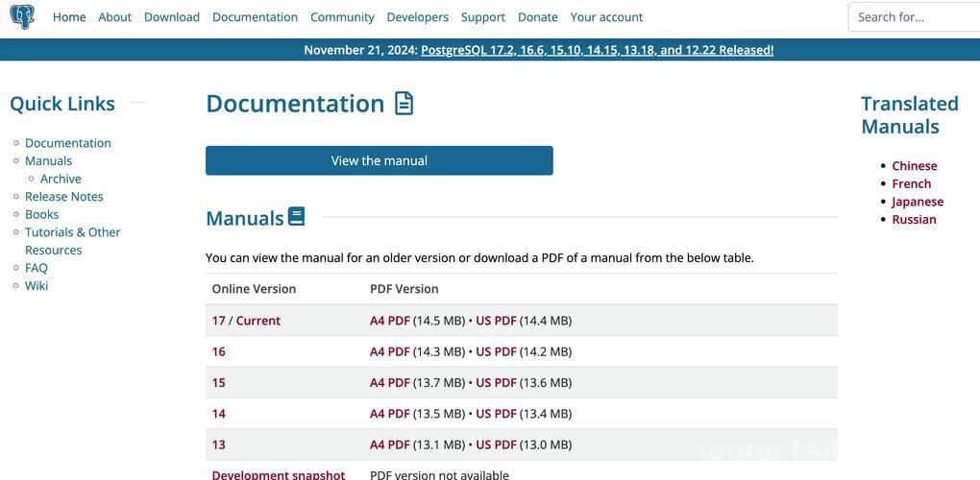Click the PostgreSQL elephant logo

point(22,17)
